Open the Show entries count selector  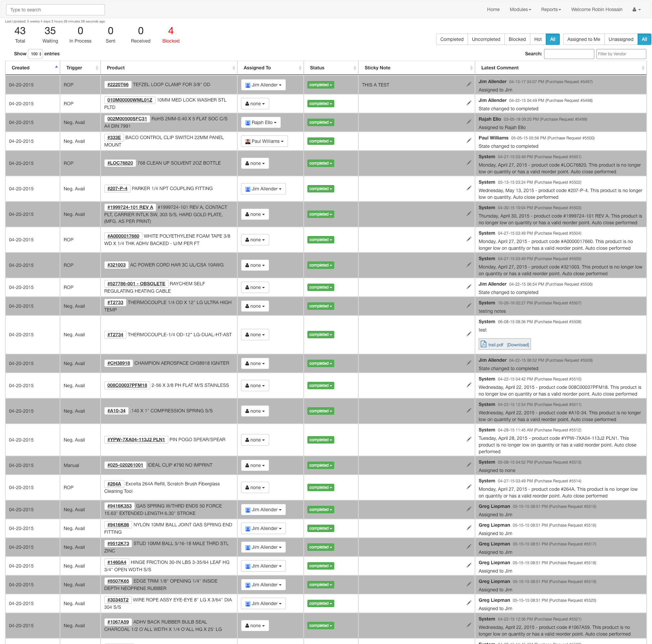pos(35,54)
